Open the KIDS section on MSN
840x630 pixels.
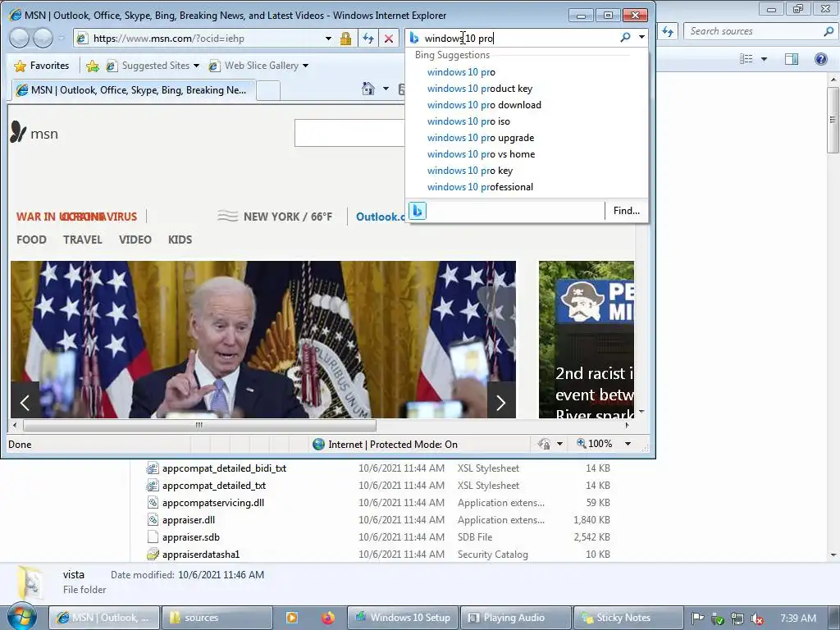(180, 240)
